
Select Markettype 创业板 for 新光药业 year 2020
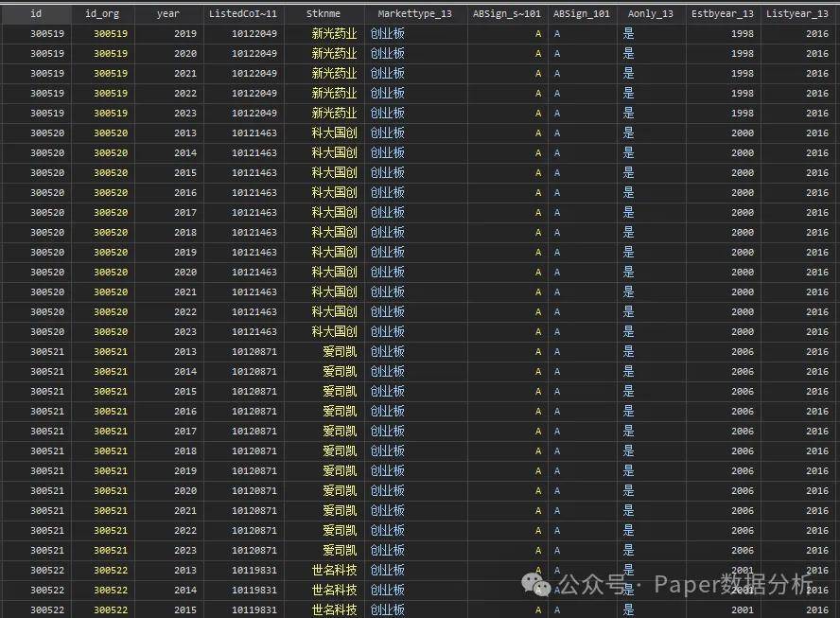(x=388, y=54)
